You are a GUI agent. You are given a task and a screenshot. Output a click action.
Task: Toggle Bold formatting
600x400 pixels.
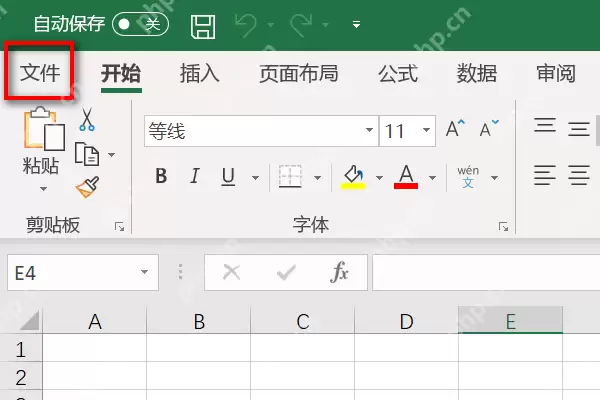click(x=161, y=176)
